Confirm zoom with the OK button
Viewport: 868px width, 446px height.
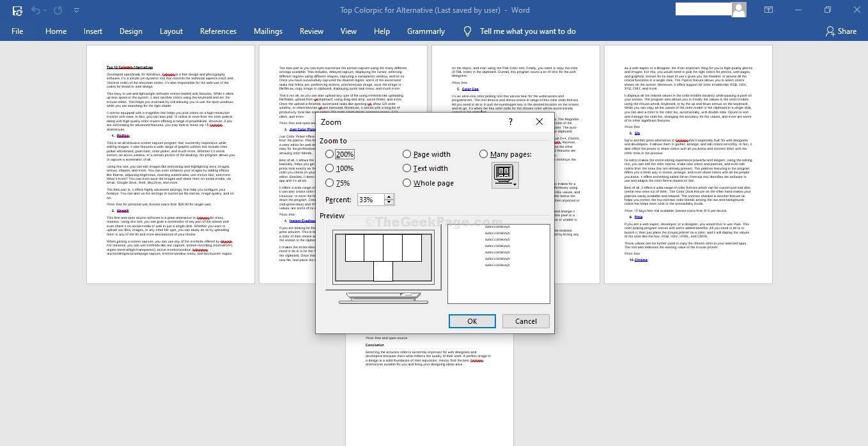tap(472, 321)
